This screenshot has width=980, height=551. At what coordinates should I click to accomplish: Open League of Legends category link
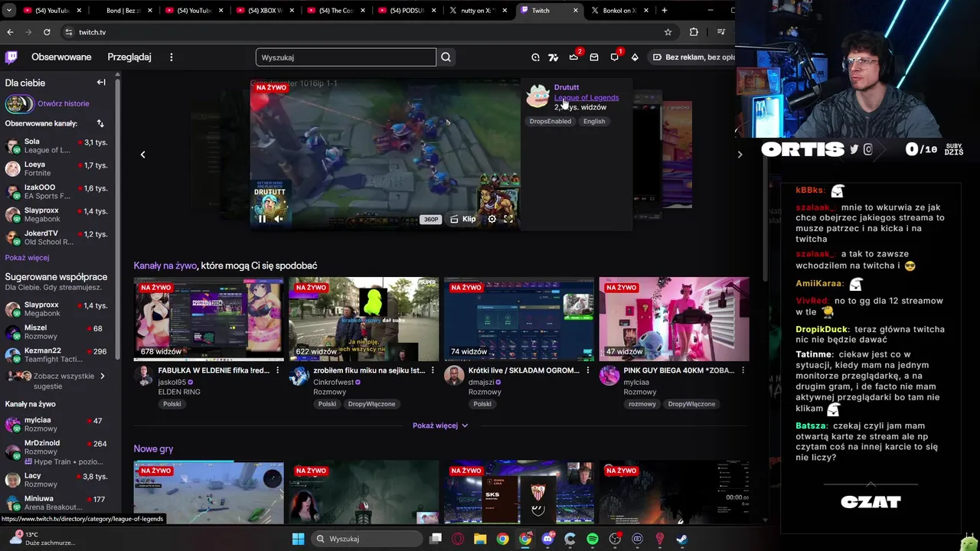coord(586,97)
